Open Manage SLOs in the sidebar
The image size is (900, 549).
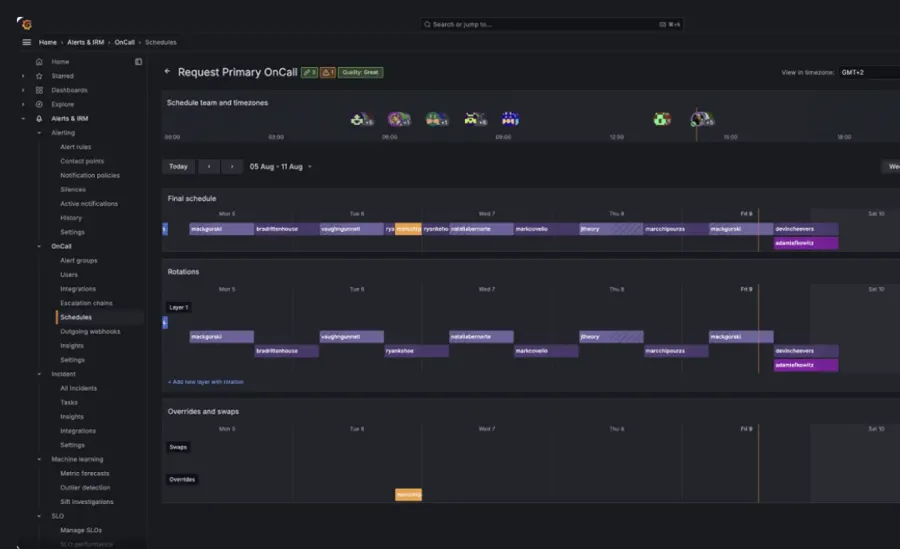pos(81,531)
